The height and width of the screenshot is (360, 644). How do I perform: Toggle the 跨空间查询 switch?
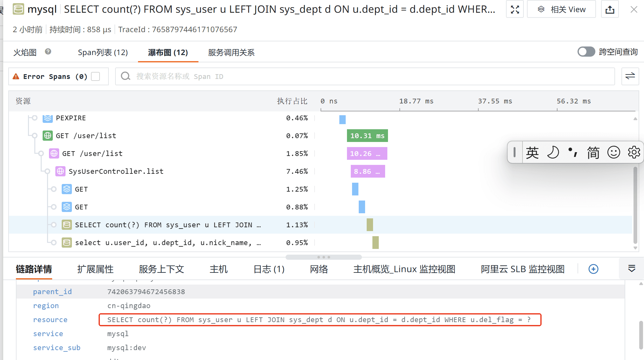click(586, 52)
